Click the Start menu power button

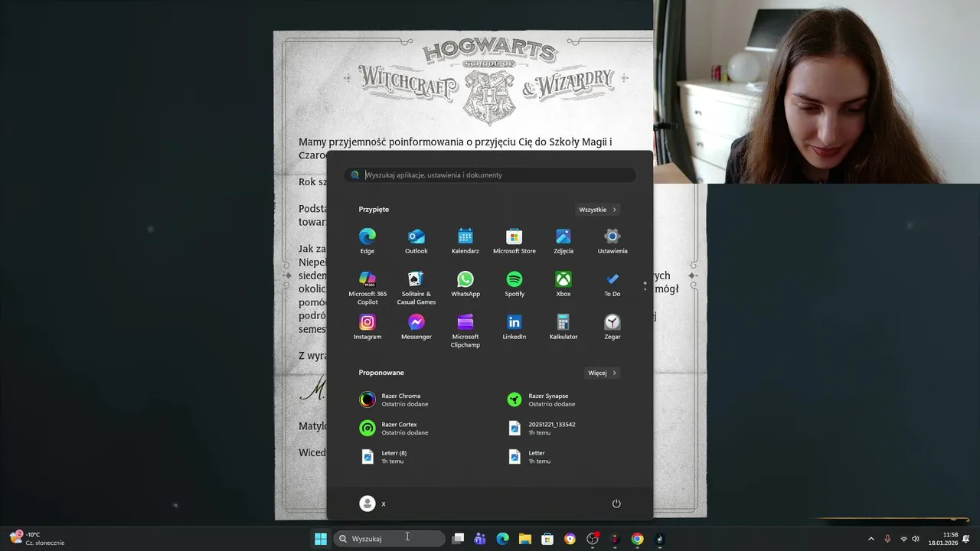point(616,504)
